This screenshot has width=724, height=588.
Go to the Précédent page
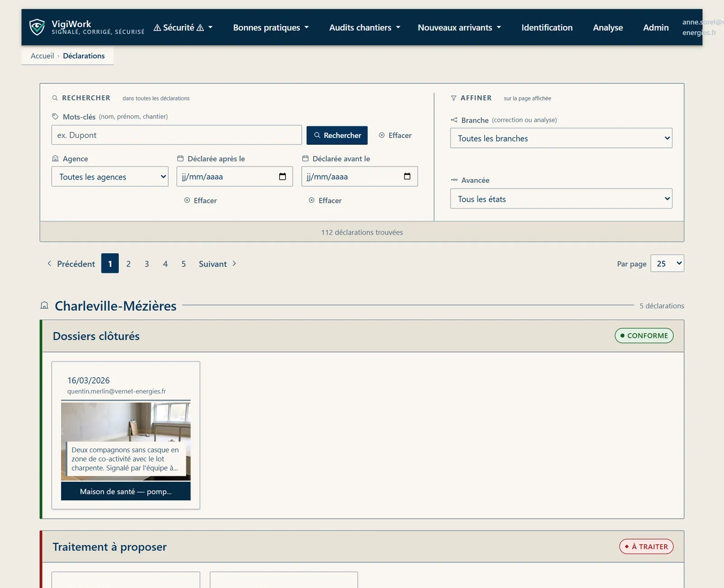coord(71,264)
